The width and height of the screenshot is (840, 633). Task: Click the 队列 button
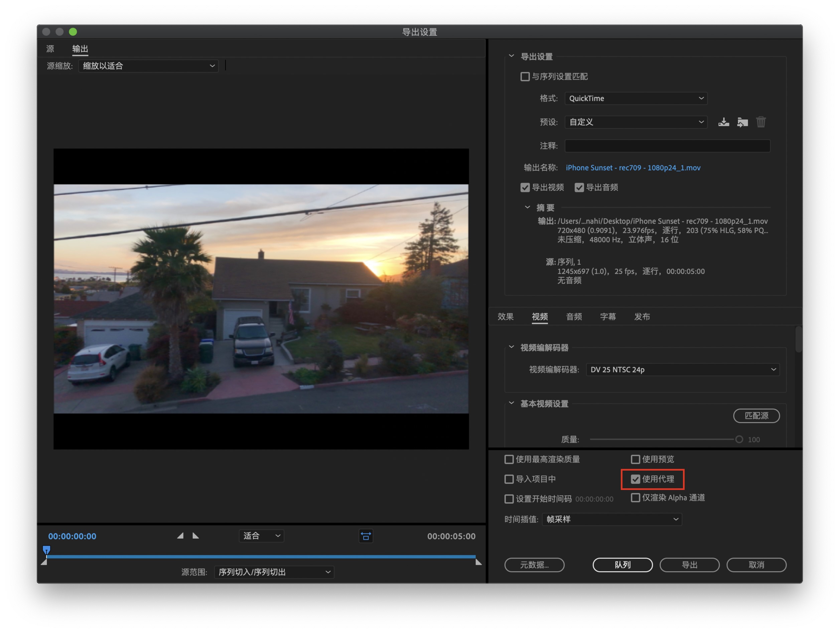(622, 564)
